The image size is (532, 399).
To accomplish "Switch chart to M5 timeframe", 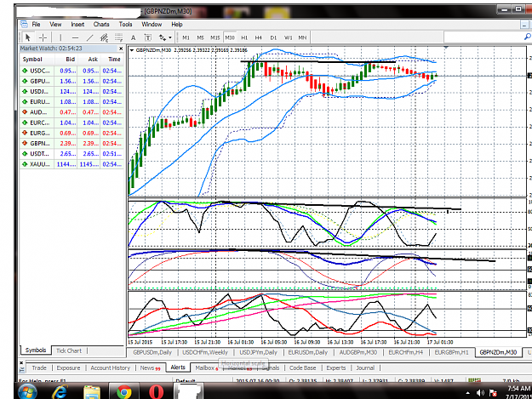I will (x=201, y=37).
